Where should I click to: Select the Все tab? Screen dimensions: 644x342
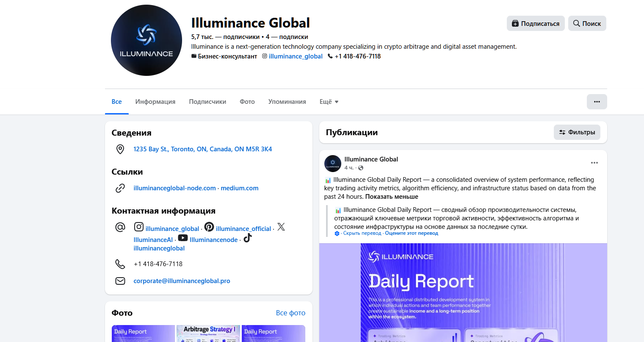point(117,102)
